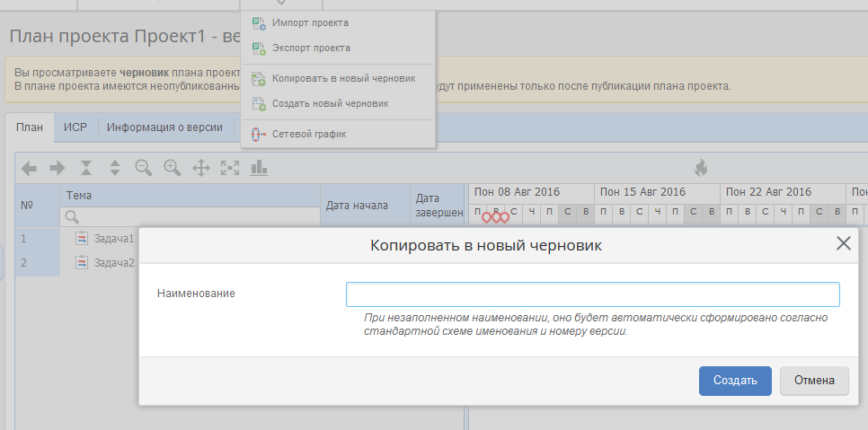
Task: Click the bar chart icon in toolbar
Action: pyautogui.click(x=259, y=167)
